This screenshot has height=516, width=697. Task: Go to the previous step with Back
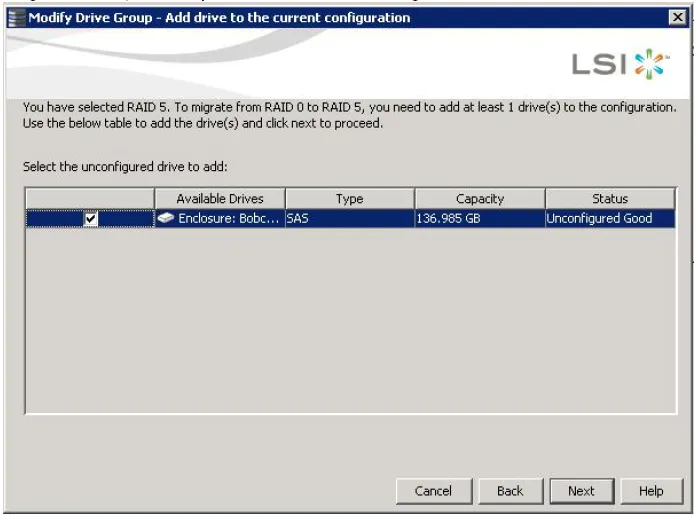pyautogui.click(x=510, y=491)
